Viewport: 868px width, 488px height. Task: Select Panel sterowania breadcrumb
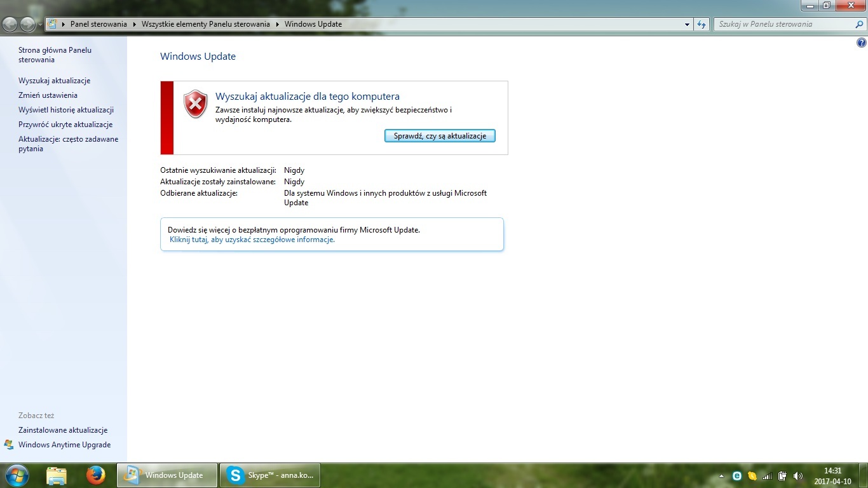98,24
